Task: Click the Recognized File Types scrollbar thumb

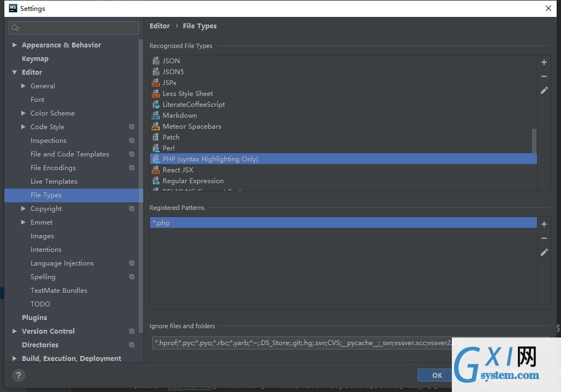Action: click(534, 141)
